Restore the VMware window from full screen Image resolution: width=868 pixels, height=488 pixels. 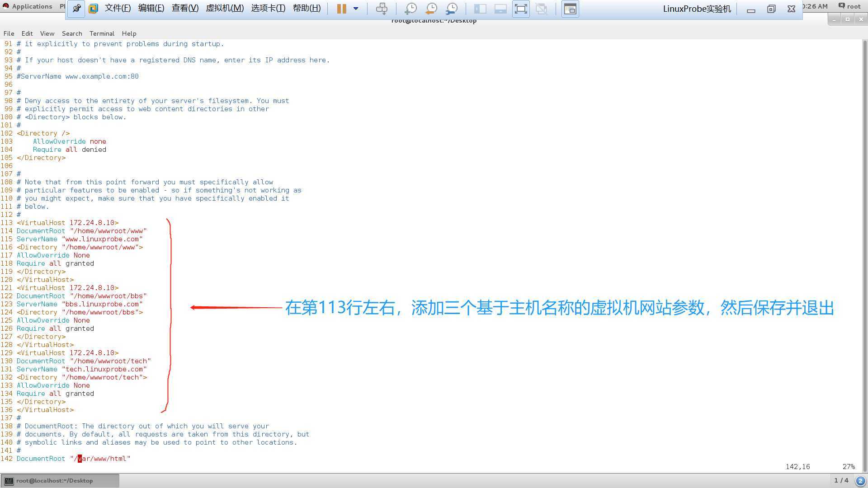point(771,9)
